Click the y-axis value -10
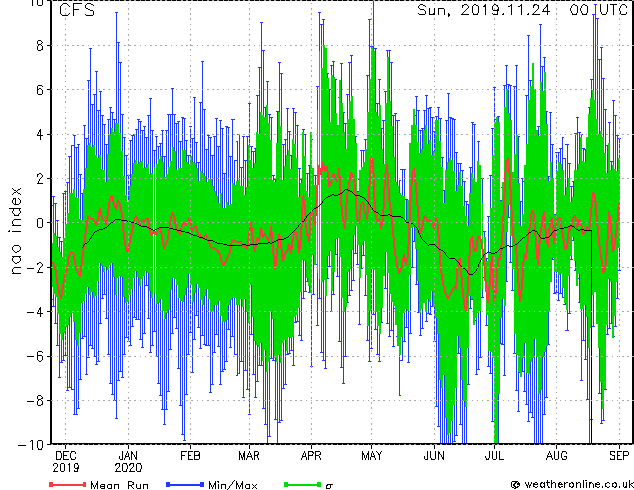Screen dimensions: 634x490 click(x=31, y=445)
